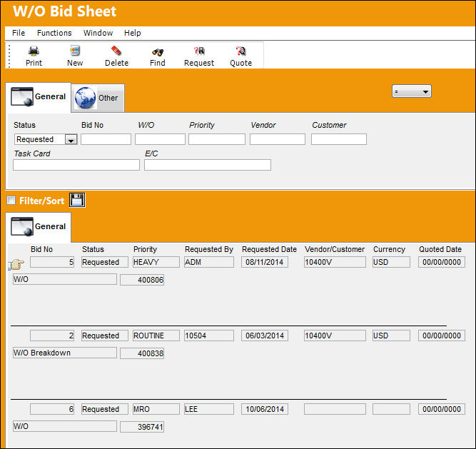Image resolution: width=476 pixels, height=449 pixels.
Task: Click the W/O filter input field
Action: pos(160,139)
